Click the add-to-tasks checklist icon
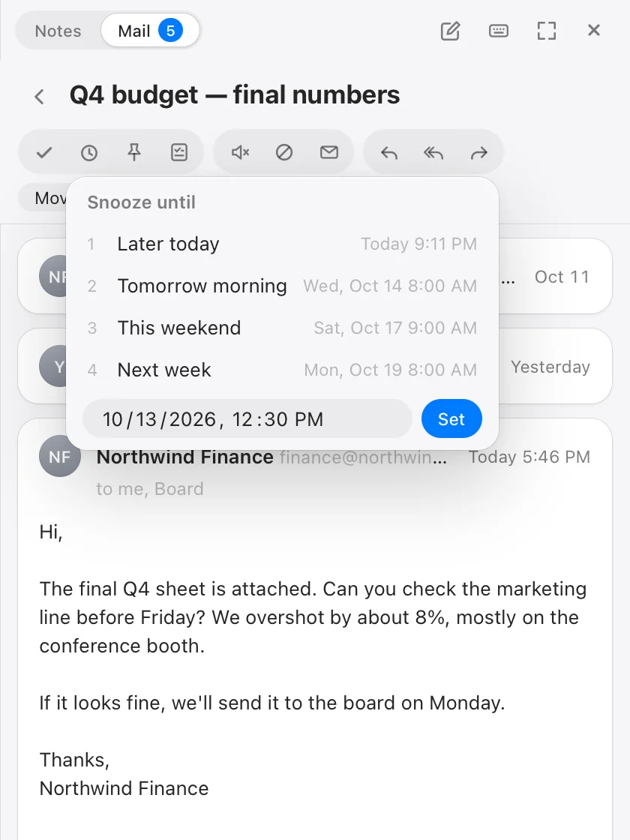The height and width of the screenshot is (840, 630). click(179, 153)
